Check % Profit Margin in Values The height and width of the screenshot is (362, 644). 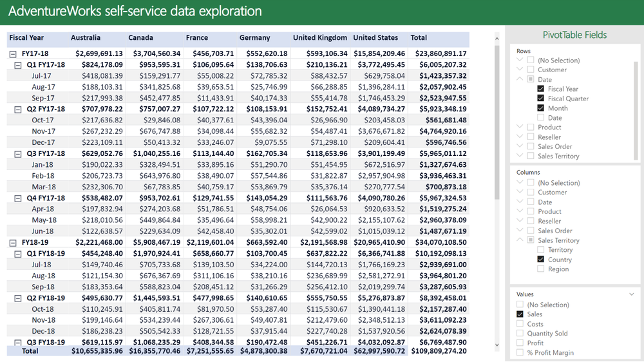coord(520,352)
